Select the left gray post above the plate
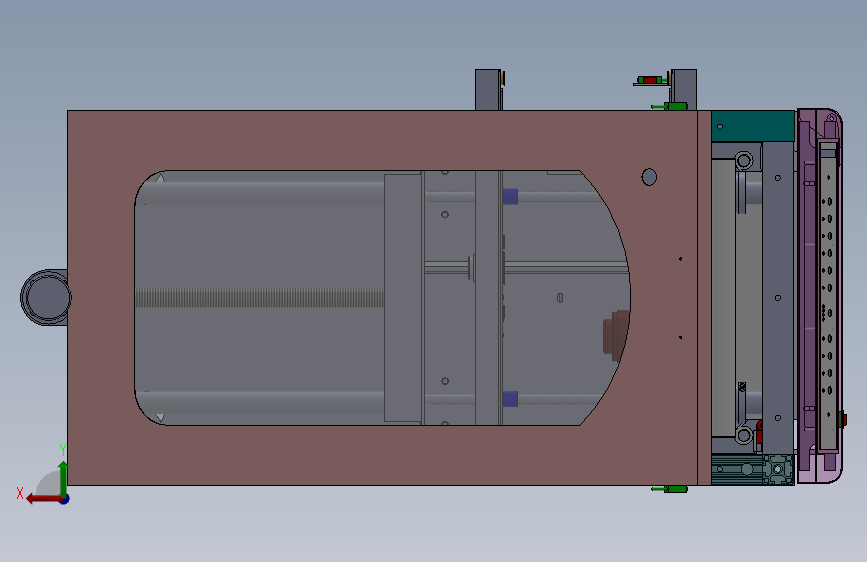Viewport: 867px width, 562px height. click(488, 90)
